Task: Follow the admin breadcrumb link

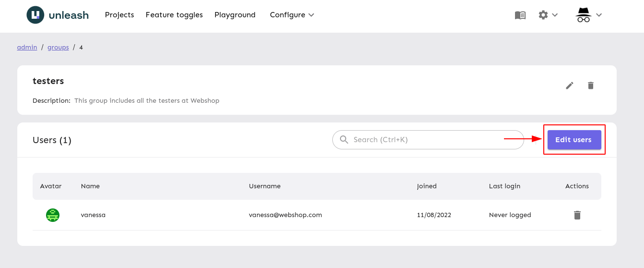Action: click(x=27, y=48)
